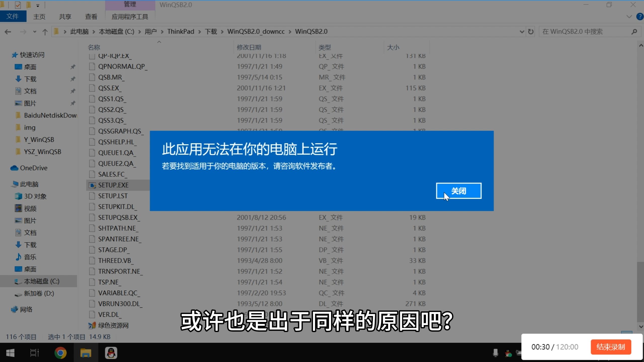Click 结束录制 to stop recording

611,347
